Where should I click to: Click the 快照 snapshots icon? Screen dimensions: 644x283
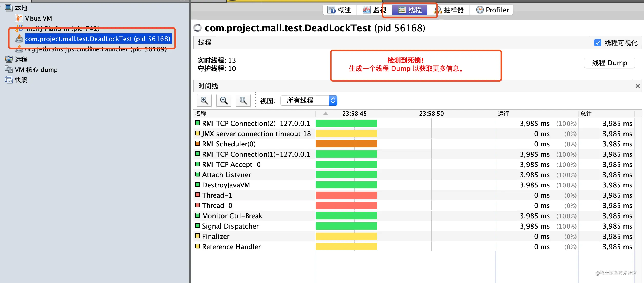click(9, 80)
